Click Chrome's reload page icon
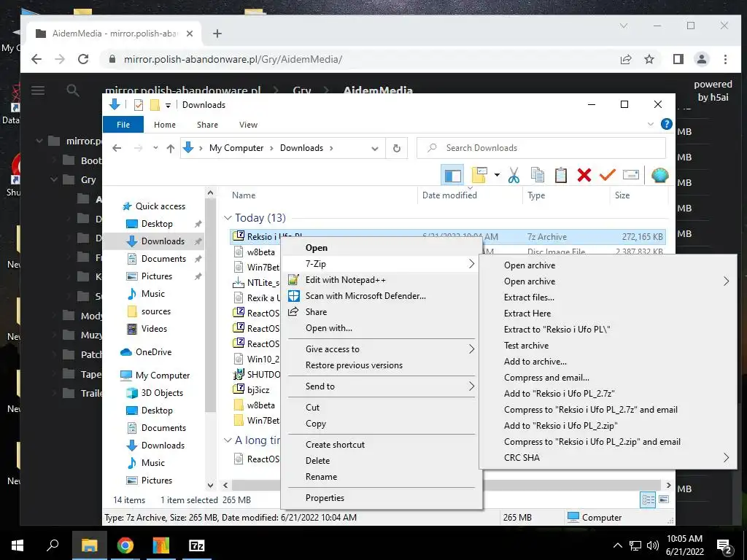The width and height of the screenshot is (747, 560). click(83, 60)
